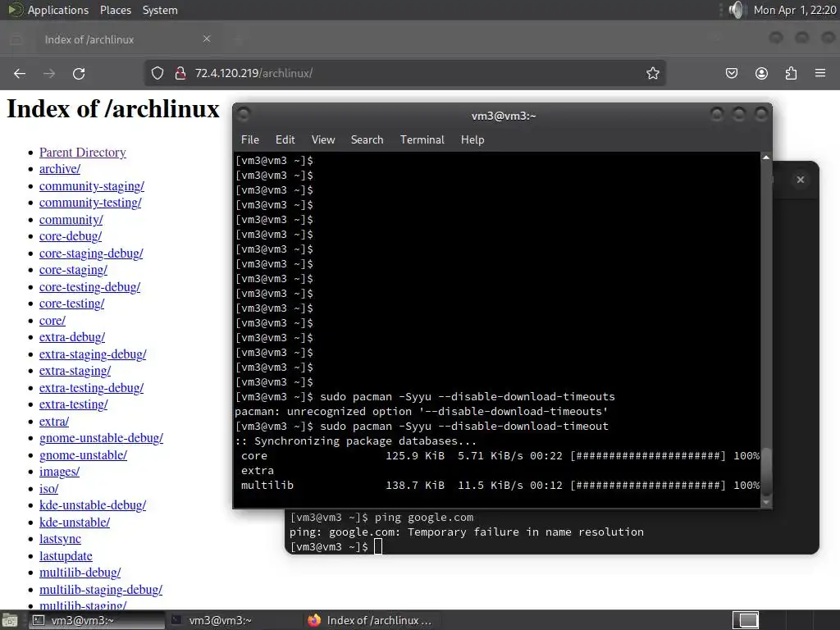Open the multilib-staging-debug/ link
840x630 pixels.
click(101, 590)
